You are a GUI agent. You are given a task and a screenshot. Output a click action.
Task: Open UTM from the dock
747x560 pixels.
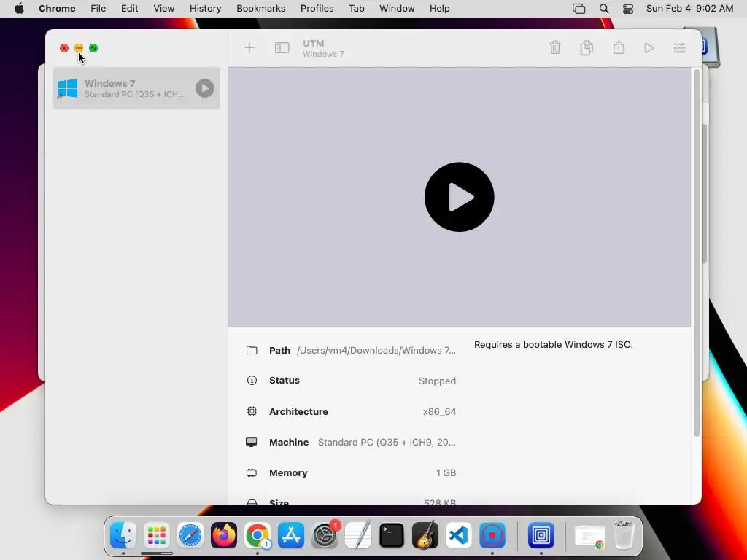tap(541, 535)
